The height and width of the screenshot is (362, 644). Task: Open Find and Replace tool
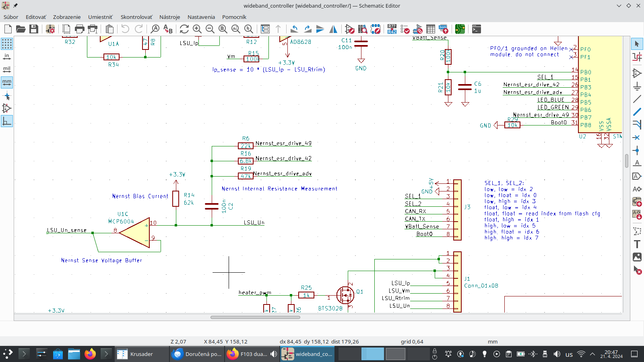coord(168,29)
